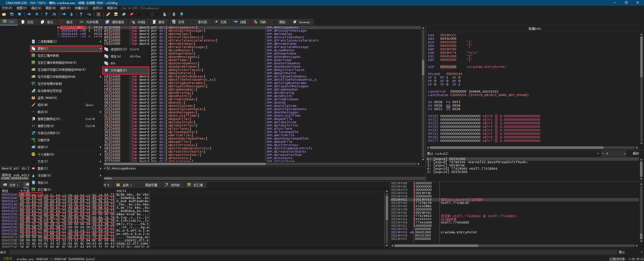The image size is (644, 261).
Task: Pause execution with the pause icon
Action: (37, 14)
